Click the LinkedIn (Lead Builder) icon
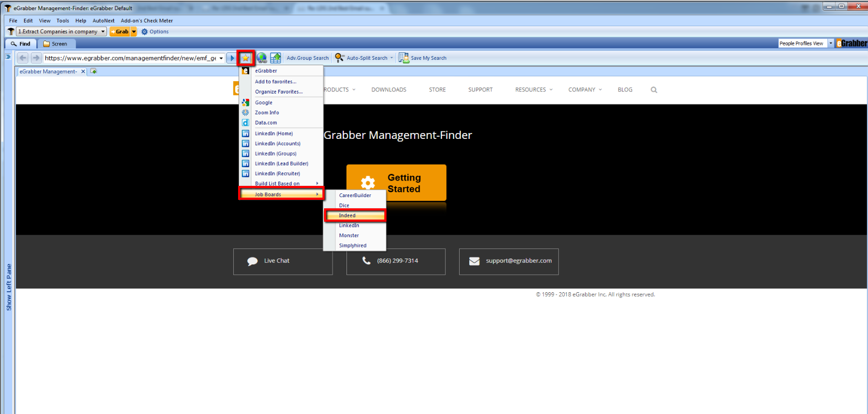868x414 pixels. click(246, 163)
